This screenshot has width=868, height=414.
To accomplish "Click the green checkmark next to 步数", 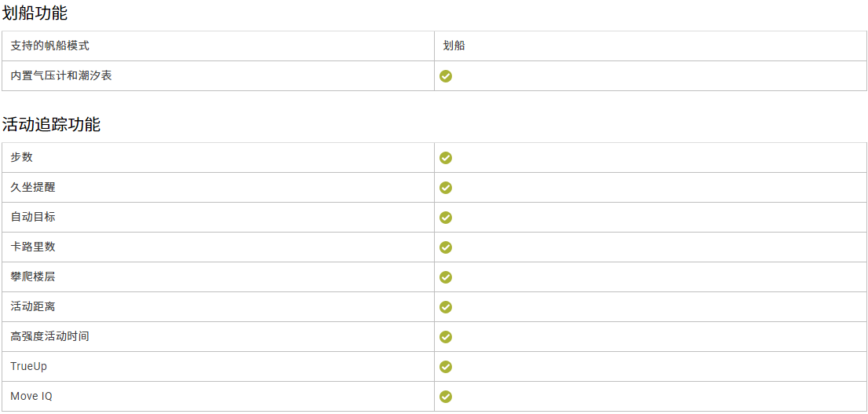I will 446,158.
